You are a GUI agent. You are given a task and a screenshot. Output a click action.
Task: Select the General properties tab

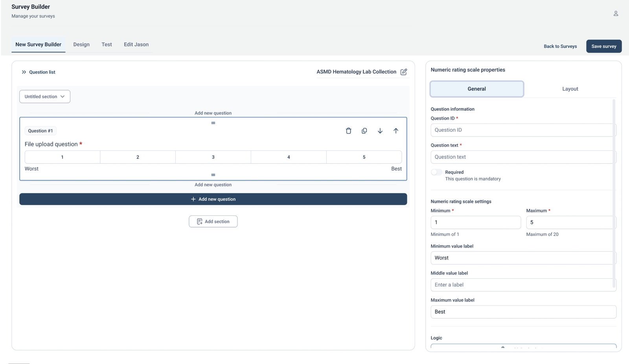(x=477, y=89)
